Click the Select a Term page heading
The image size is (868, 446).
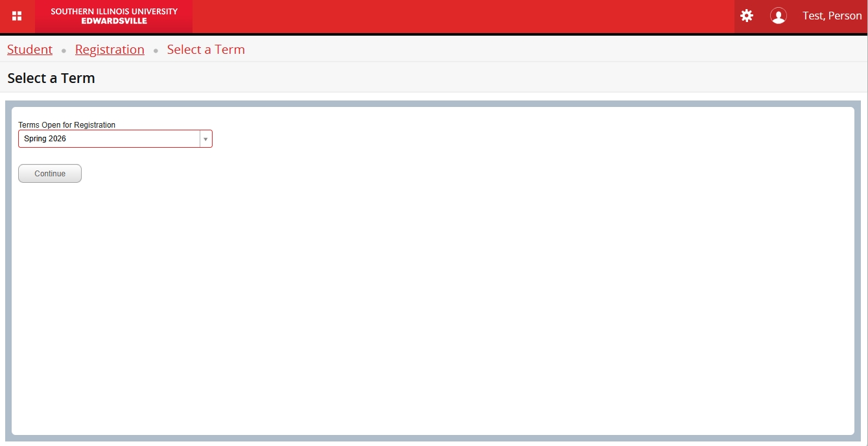[51, 78]
